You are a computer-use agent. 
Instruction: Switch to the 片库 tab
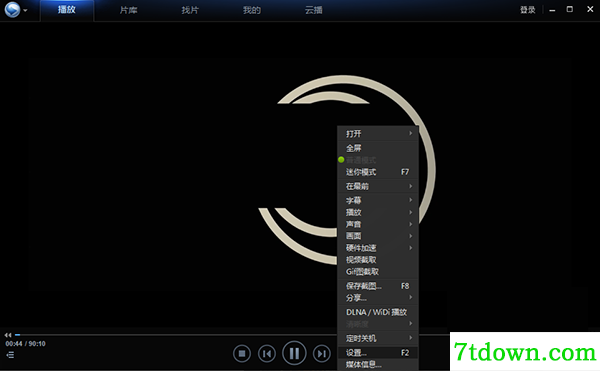click(x=129, y=10)
